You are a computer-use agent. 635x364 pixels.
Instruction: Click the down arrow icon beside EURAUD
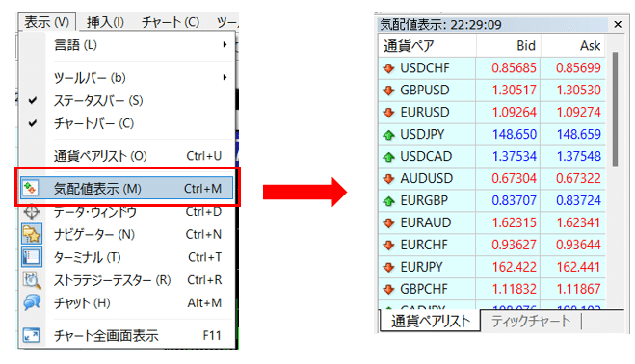tap(388, 222)
